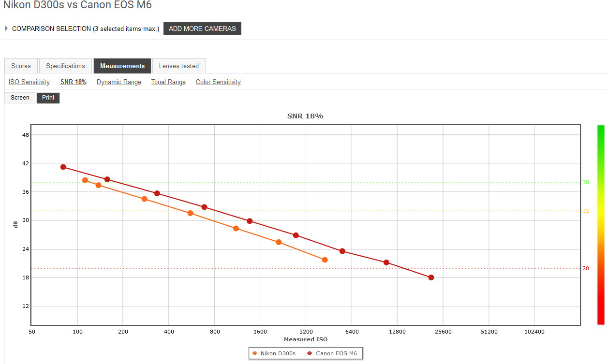The width and height of the screenshot is (607, 364).
Task: Switch to Print view mode
Action: click(48, 98)
